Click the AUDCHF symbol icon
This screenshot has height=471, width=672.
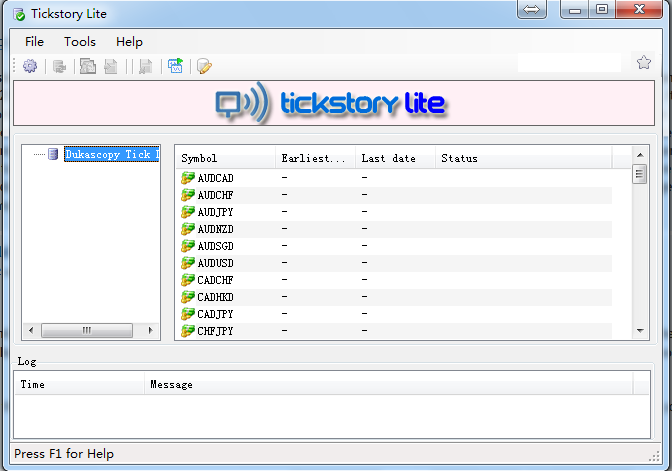click(x=188, y=195)
